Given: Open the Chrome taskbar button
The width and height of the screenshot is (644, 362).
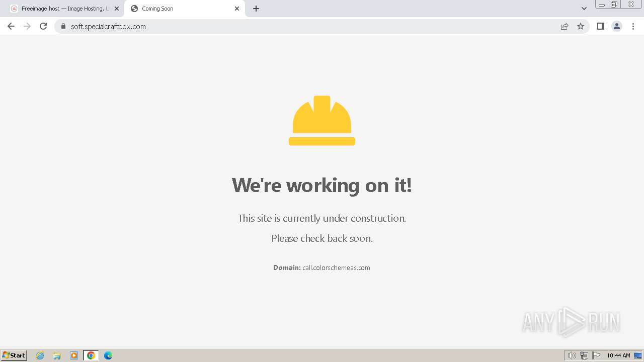Looking at the screenshot, I should 91,355.
